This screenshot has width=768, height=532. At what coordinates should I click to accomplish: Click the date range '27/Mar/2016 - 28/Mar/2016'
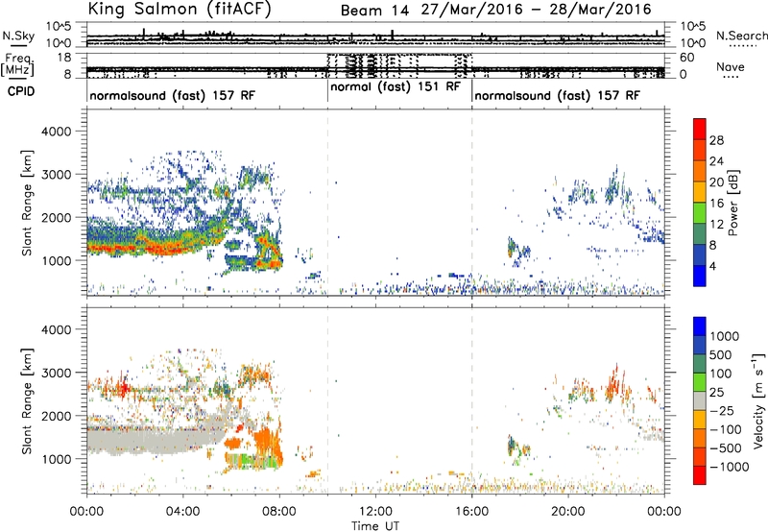click(537, 10)
